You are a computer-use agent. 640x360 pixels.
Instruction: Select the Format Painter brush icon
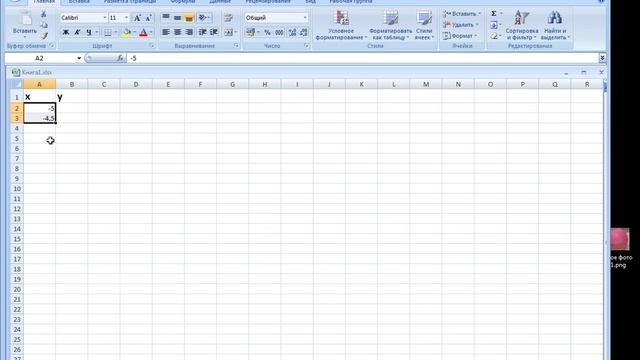tap(44, 36)
